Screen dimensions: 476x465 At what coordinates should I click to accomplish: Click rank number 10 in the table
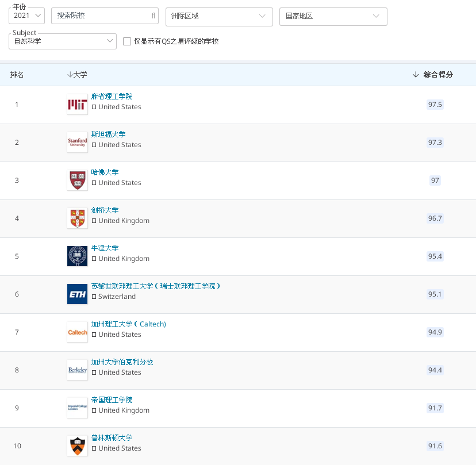[17, 446]
